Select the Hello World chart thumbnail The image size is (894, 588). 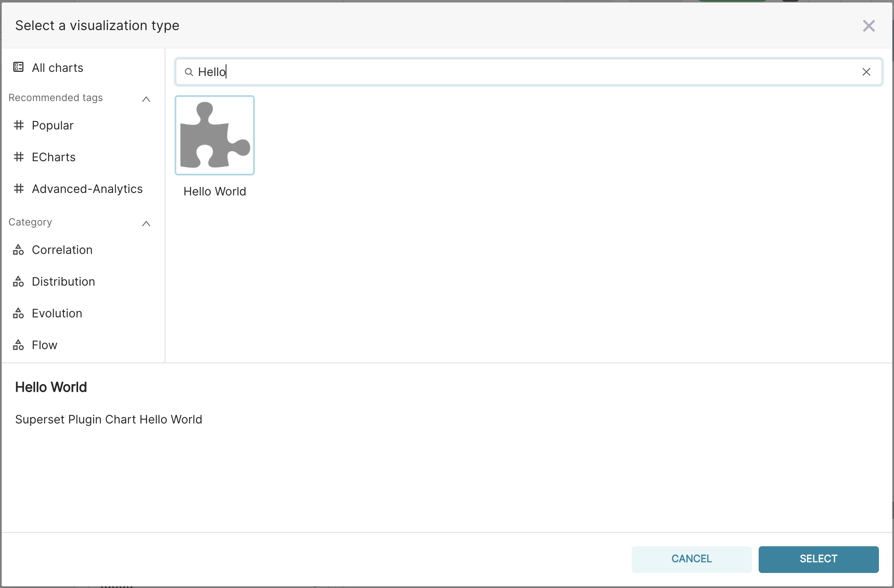click(x=214, y=135)
